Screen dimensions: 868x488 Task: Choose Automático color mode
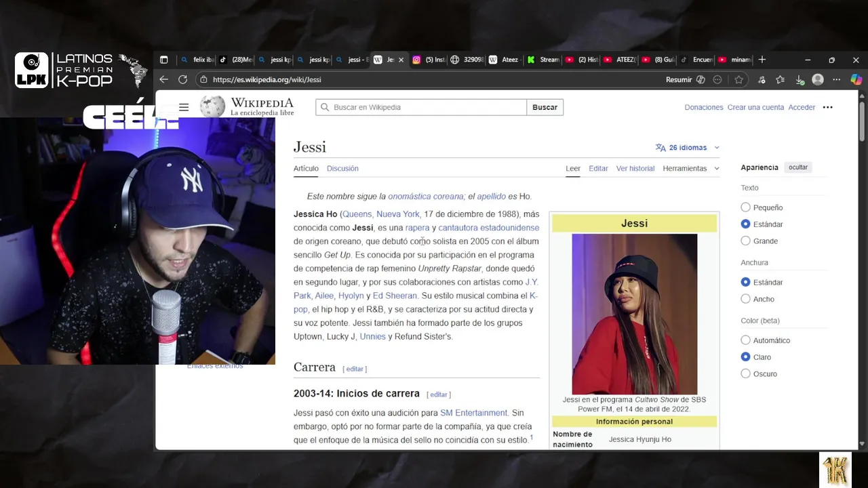click(x=745, y=340)
